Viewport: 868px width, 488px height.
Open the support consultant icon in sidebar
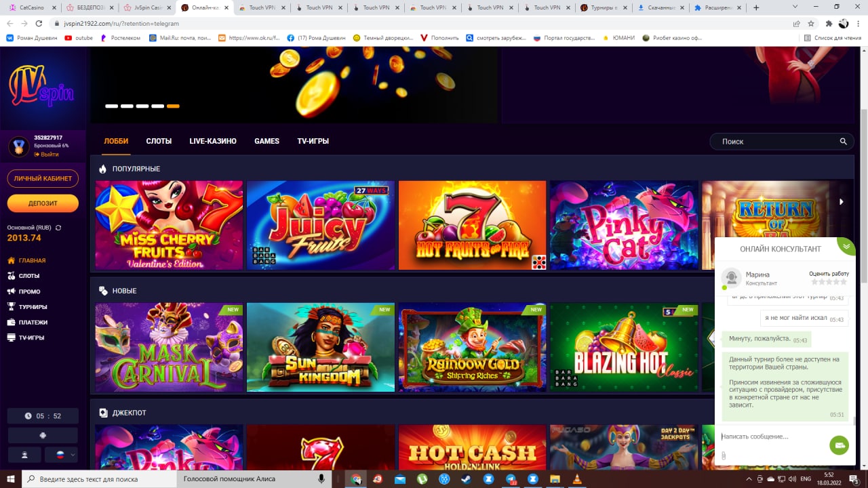click(25, 455)
